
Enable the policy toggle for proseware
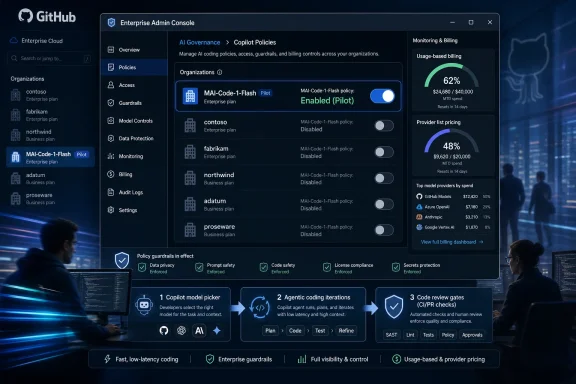pyautogui.click(x=384, y=230)
